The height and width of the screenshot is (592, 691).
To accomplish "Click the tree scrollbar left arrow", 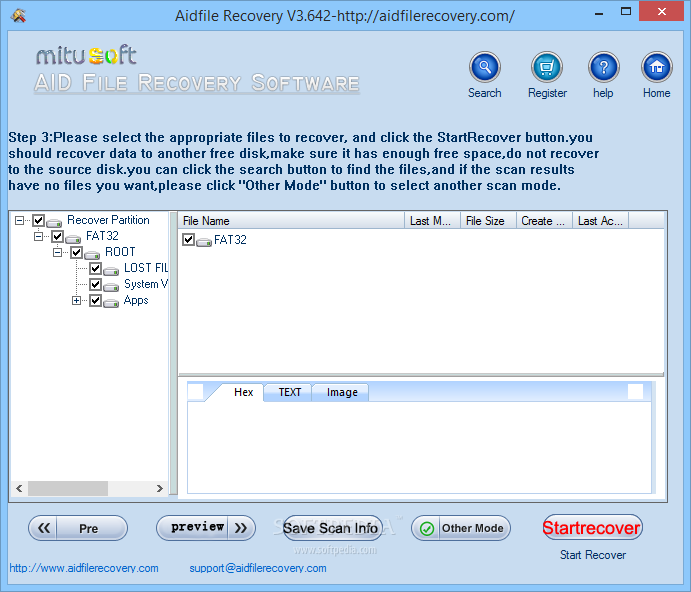I will [x=19, y=488].
